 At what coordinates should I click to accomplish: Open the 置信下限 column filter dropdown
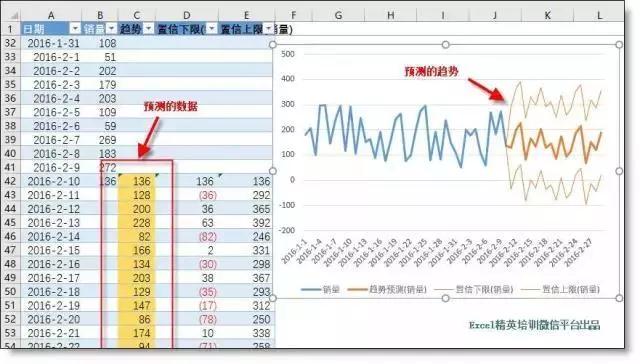coord(211,29)
